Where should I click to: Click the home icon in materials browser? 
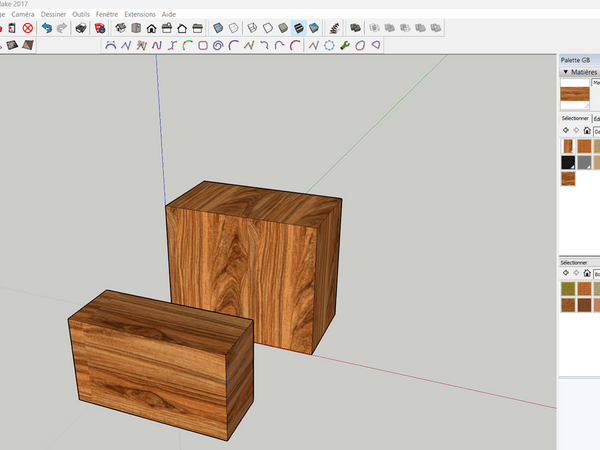(588, 130)
